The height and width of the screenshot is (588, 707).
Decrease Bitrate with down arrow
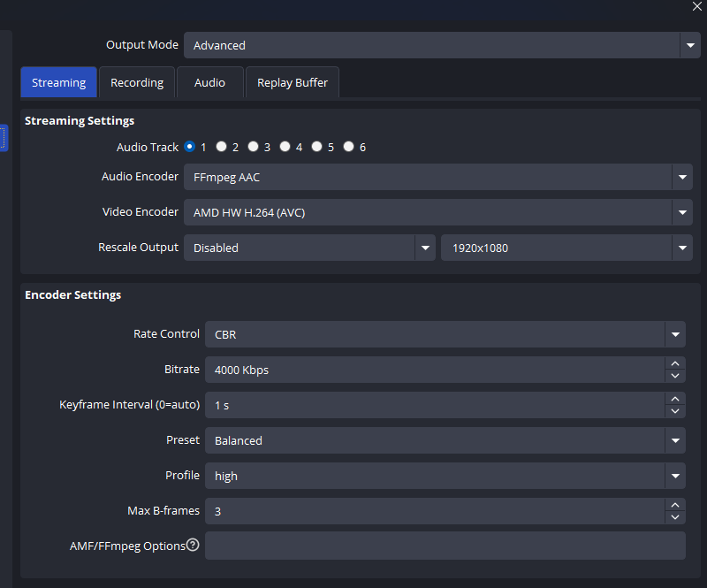tap(675, 376)
